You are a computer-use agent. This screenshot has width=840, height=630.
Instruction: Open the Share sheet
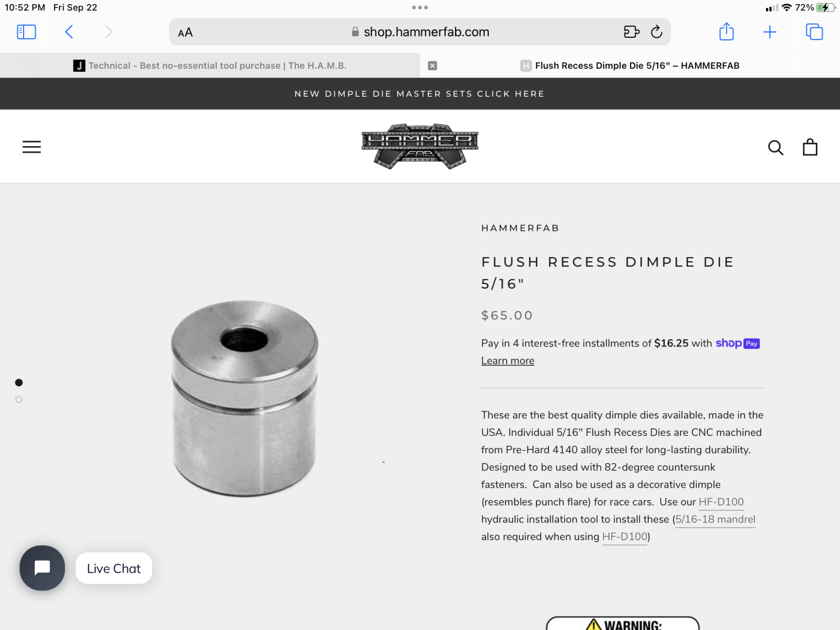click(727, 31)
